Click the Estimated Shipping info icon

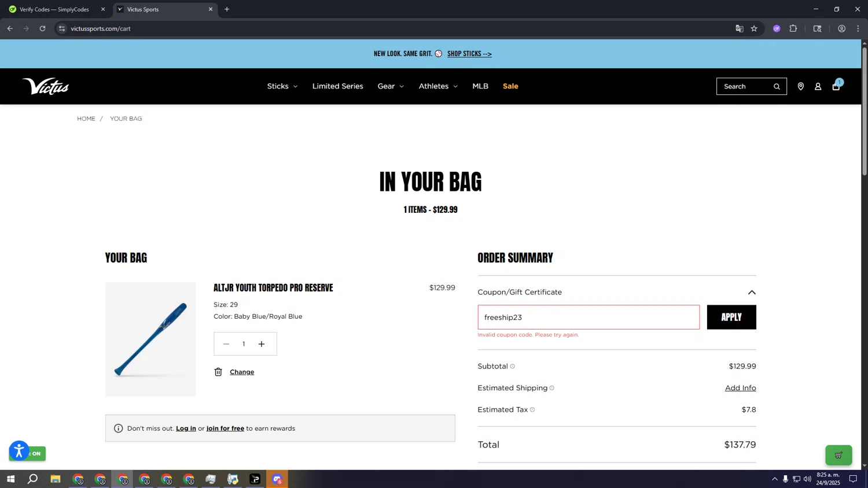pos(551,388)
